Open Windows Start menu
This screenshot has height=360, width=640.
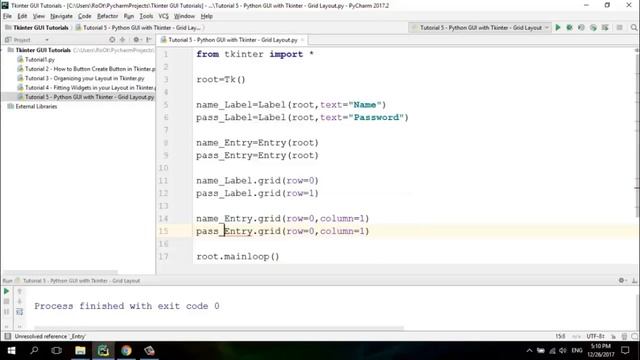click(11, 351)
